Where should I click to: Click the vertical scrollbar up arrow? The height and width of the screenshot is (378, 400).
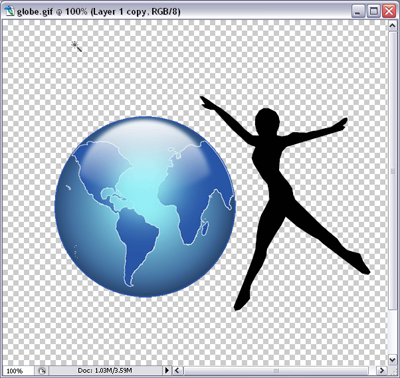(x=392, y=27)
